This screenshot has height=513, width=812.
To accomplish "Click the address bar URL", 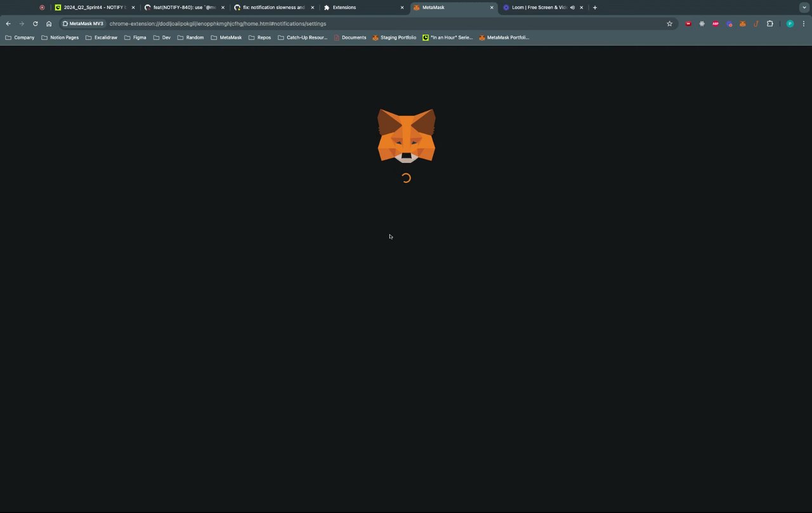I will click(x=218, y=23).
